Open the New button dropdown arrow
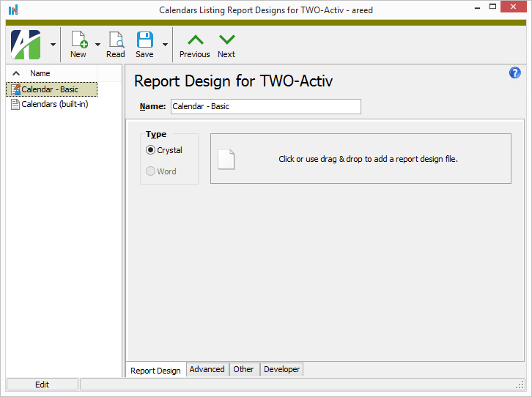The height and width of the screenshot is (397, 532). (x=97, y=45)
